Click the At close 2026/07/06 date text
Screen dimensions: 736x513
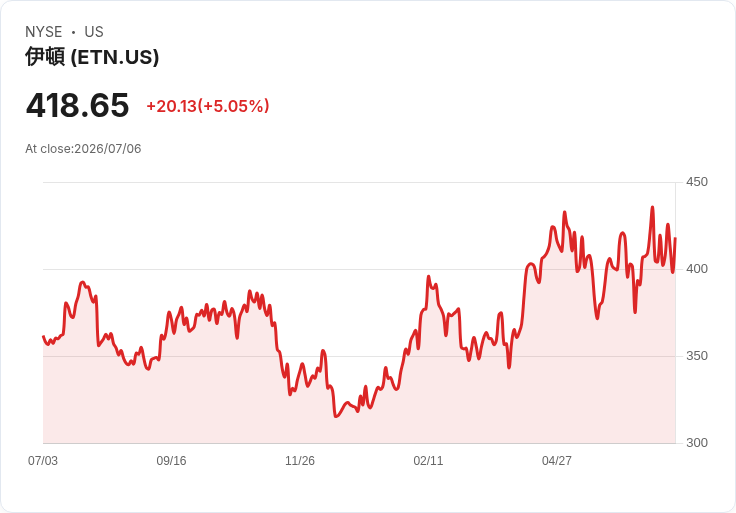(83, 149)
